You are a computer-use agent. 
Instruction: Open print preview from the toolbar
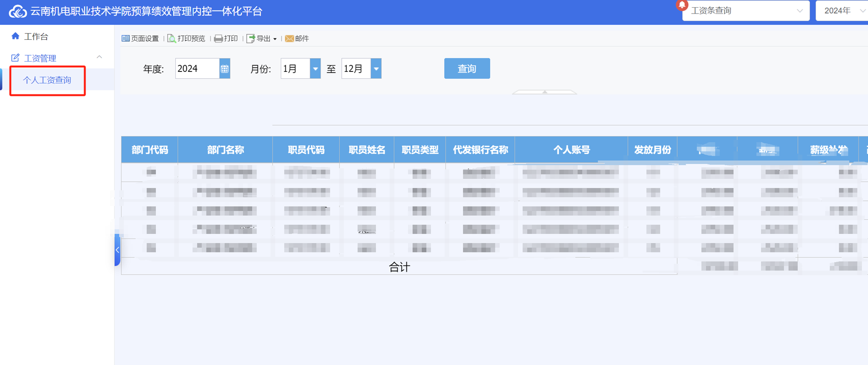pos(172,38)
